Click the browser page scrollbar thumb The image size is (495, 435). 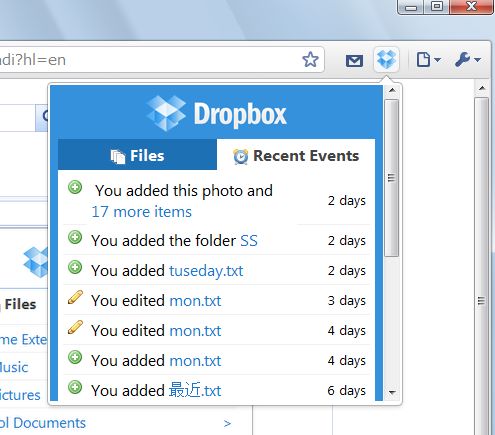click(x=481, y=267)
